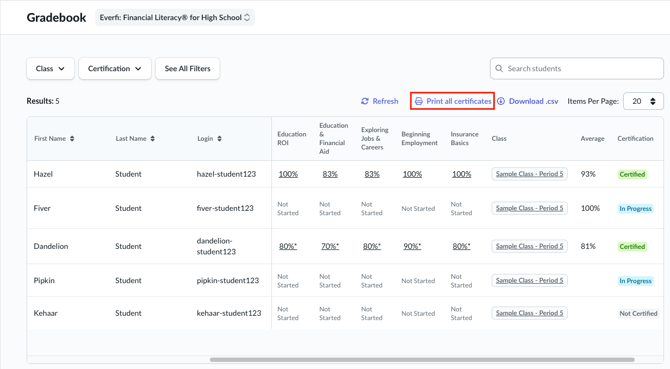The image size is (670, 369).
Task: Open Dandelion's Education ROI 80%* score
Action: [288, 246]
